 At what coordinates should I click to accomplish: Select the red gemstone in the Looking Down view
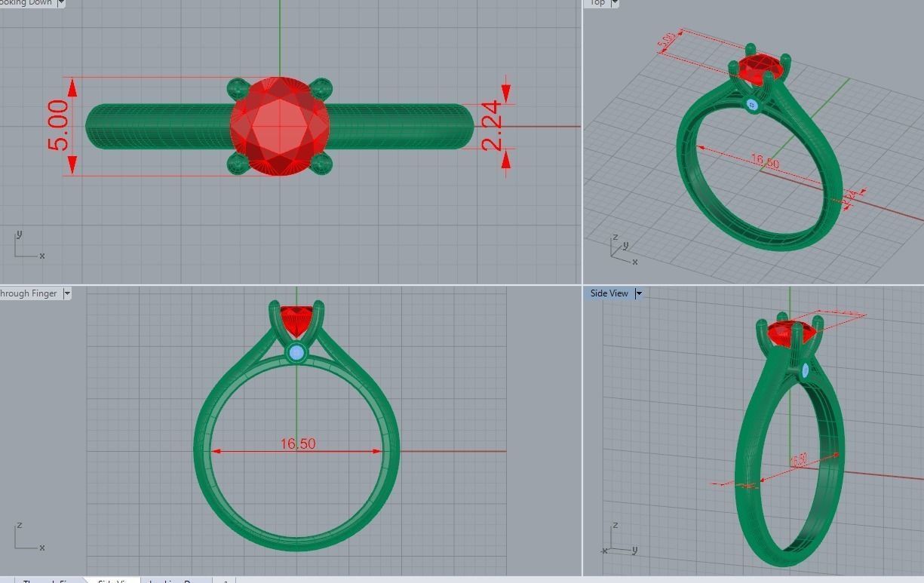point(280,127)
